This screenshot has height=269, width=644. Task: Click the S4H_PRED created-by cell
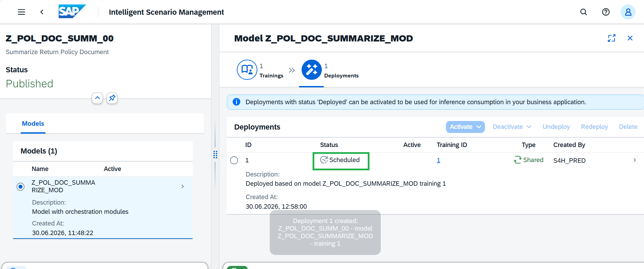click(569, 160)
